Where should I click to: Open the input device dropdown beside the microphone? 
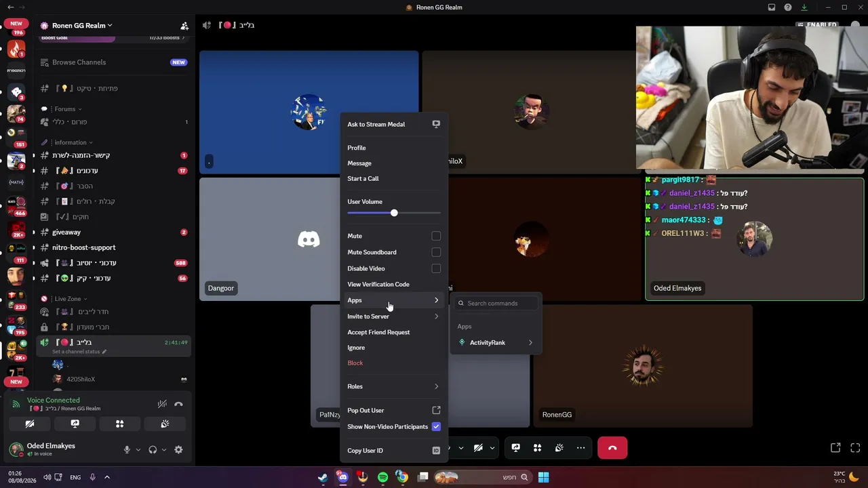[138, 449]
